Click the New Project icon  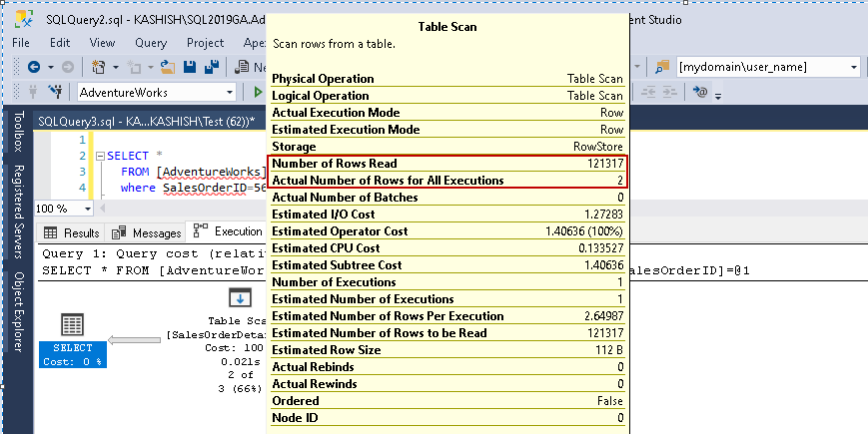(99, 67)
